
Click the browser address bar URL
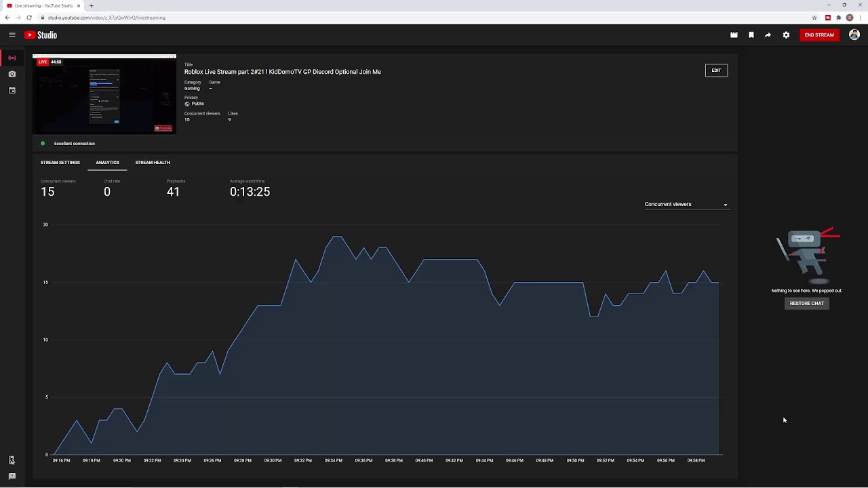coord(106,18)
